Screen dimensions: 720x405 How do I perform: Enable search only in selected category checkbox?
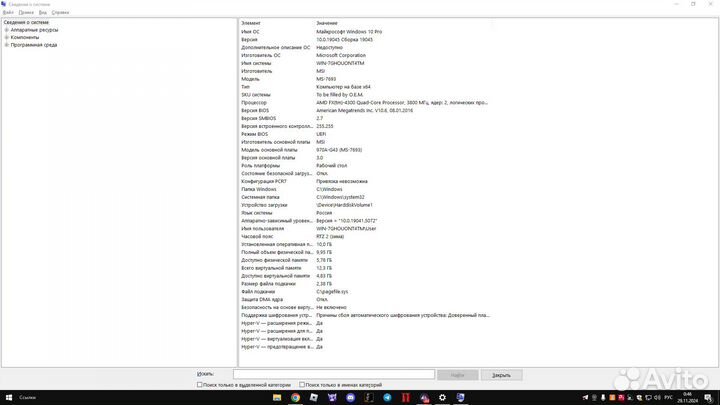200,384
